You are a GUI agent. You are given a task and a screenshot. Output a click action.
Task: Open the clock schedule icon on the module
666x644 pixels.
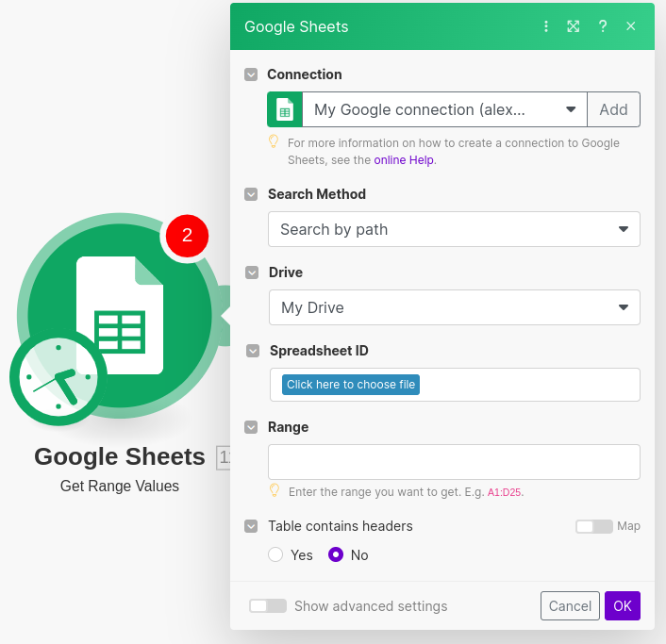58,377
